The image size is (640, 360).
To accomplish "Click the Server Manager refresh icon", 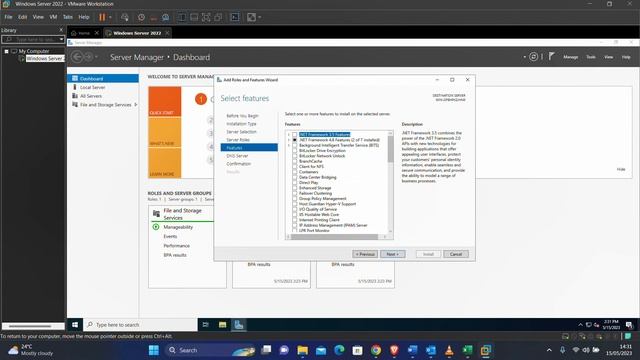I will pos(533,57).
